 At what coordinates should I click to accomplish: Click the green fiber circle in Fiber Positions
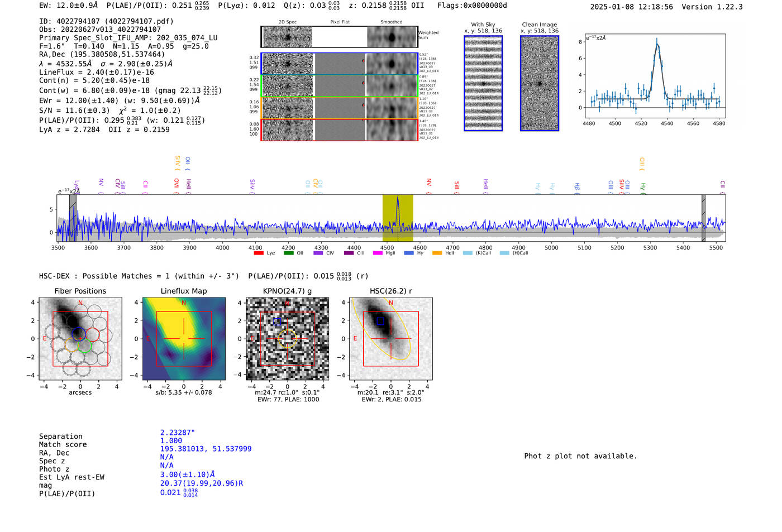tap(85, 346)
